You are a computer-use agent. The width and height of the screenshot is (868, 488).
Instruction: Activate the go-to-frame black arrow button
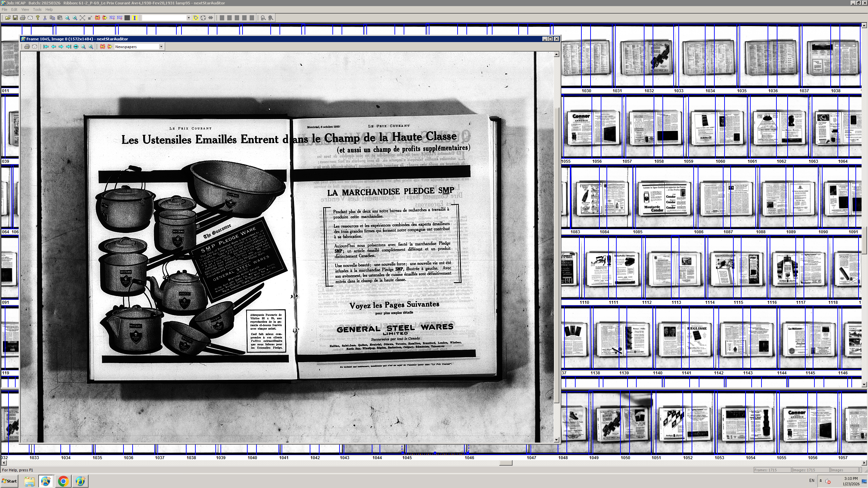(76, 46)
